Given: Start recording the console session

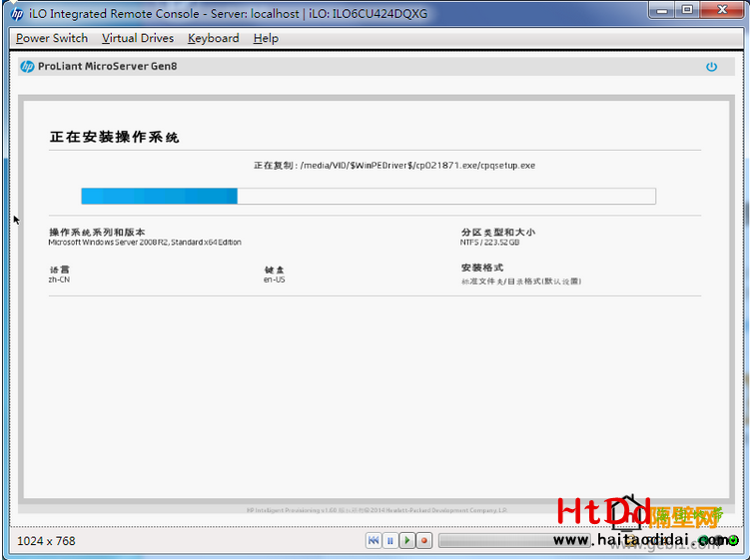Looking at the screenshot, I should coord(423,540).
